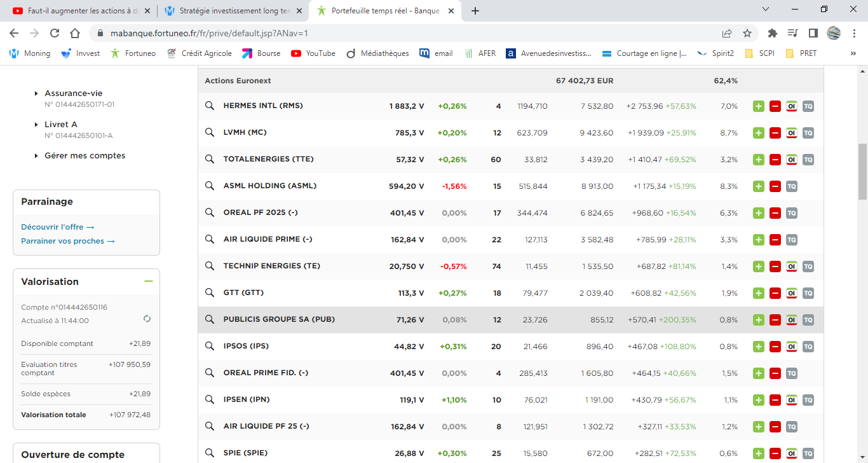Go to browser home page icon
Viewport: 868px width, 463px height.
pyautogui.click(x=75, y=33)
